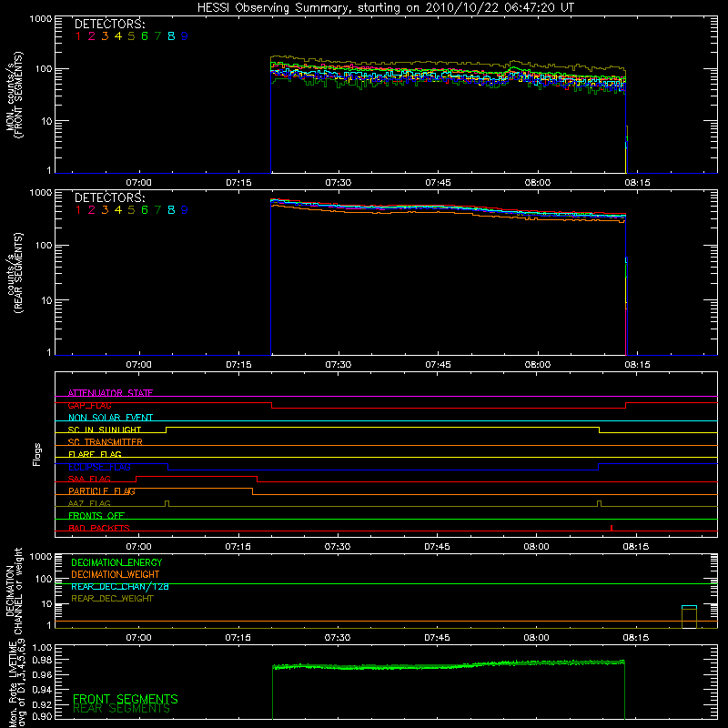Click the SC_IN_SUNLIGHT flag label

tap(105, 430)
